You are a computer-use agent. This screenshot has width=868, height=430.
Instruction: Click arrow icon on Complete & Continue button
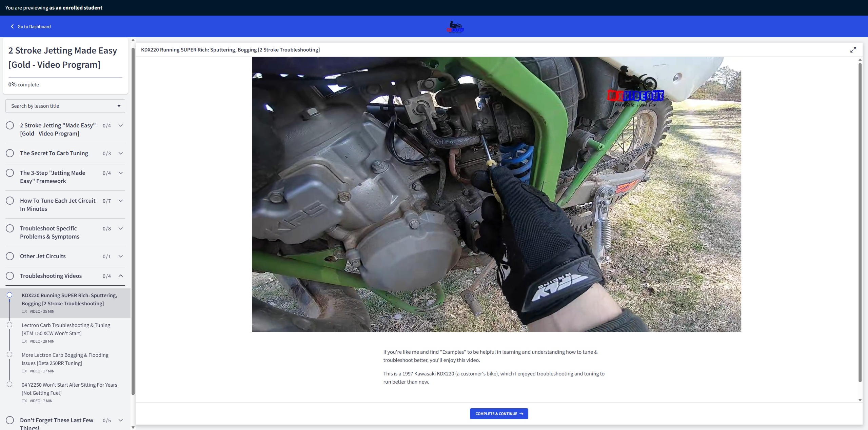coord(521,414)
